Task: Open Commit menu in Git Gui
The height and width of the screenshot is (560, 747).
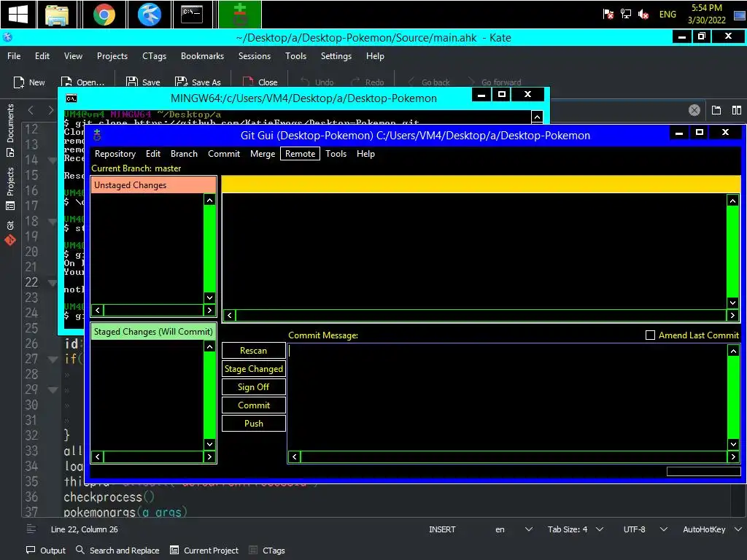Action: tap(223, 154)
